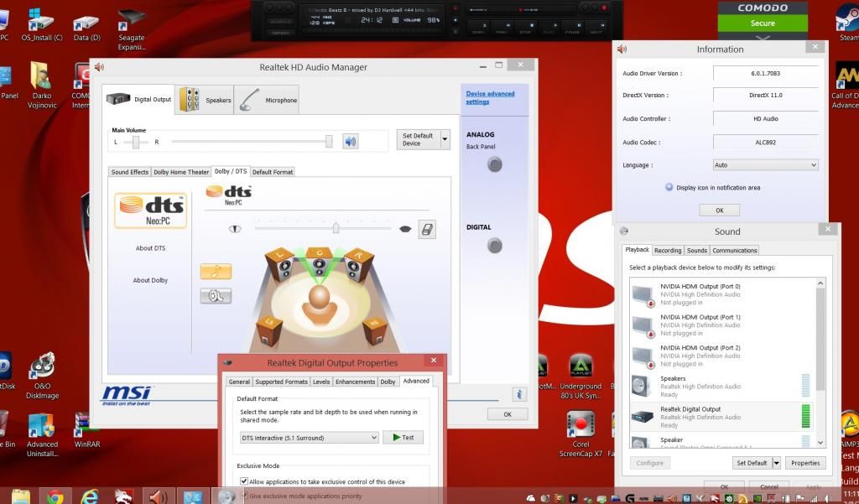Mute main volume with the speaker icon
Screen dimensions: 859x504
351,142
